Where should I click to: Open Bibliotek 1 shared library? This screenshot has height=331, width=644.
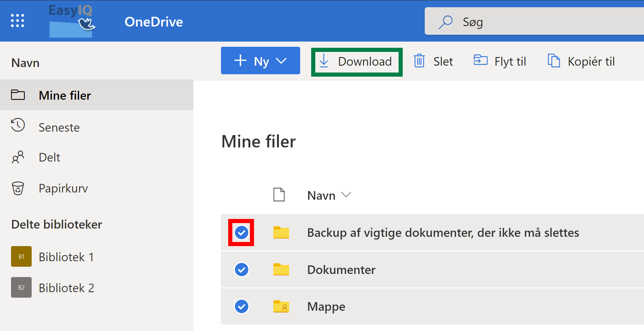point(66,257)
